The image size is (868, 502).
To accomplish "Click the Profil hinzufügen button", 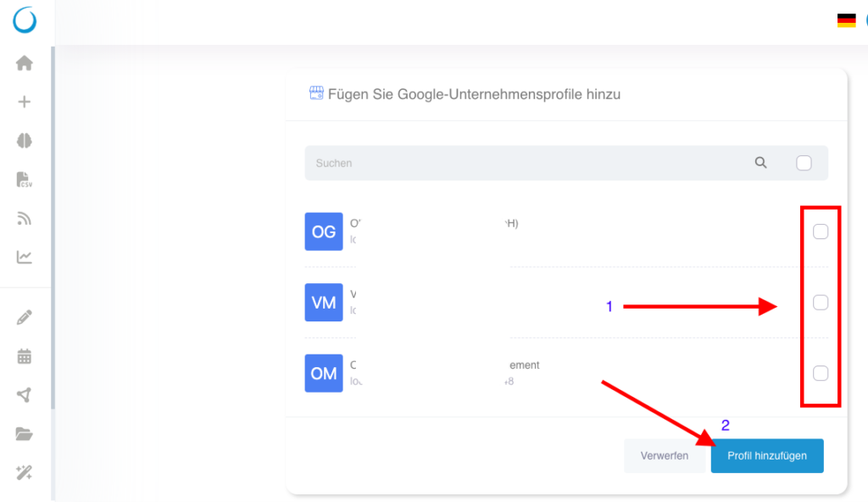I will 767,456.
